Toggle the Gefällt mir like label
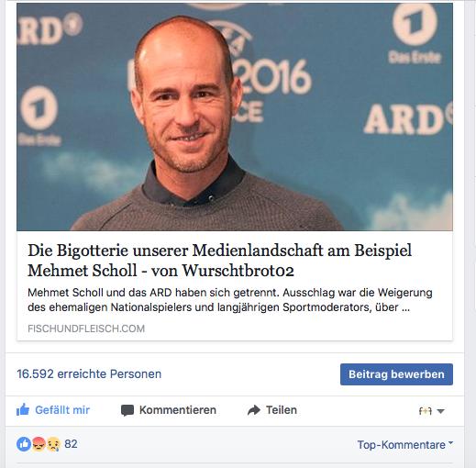The image size is (476, 468). click(x=62, y=410)
